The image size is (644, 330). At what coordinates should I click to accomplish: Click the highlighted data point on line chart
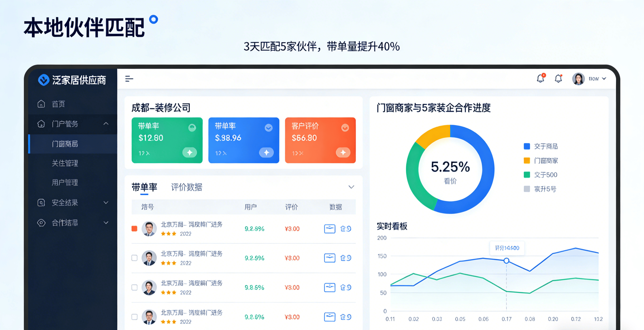[506, 261]
